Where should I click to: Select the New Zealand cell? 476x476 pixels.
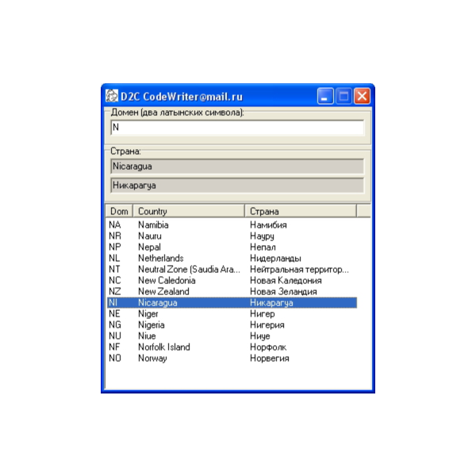click(163, 291)
